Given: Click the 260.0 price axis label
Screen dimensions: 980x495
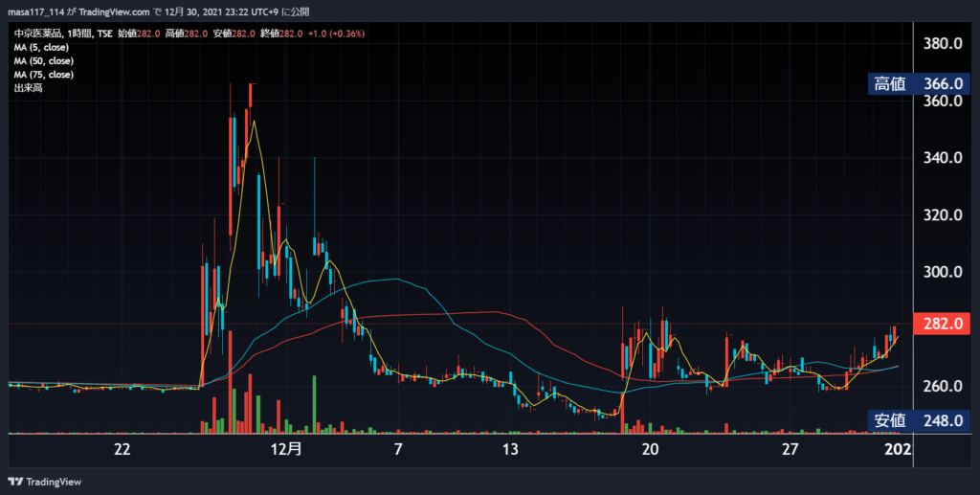Looking at the screenshot, I should (x=943, y=387).
